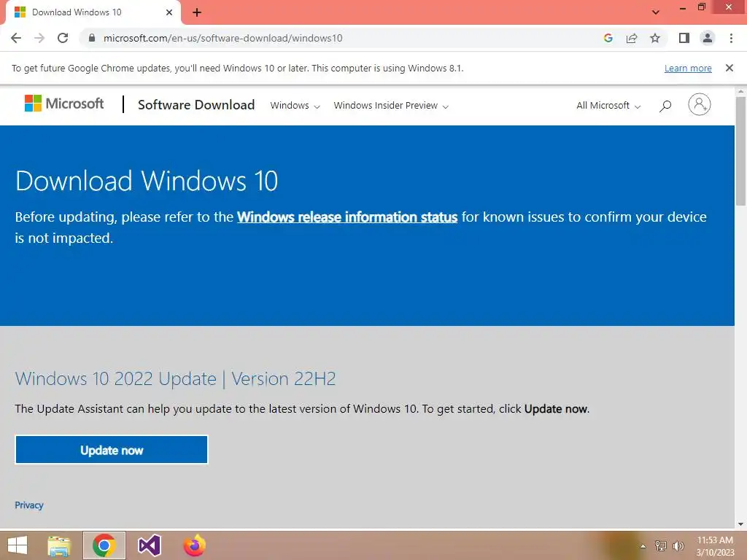Open the Chrome profile avatar
Screen dimensions: 747x560
pos(708,38)
